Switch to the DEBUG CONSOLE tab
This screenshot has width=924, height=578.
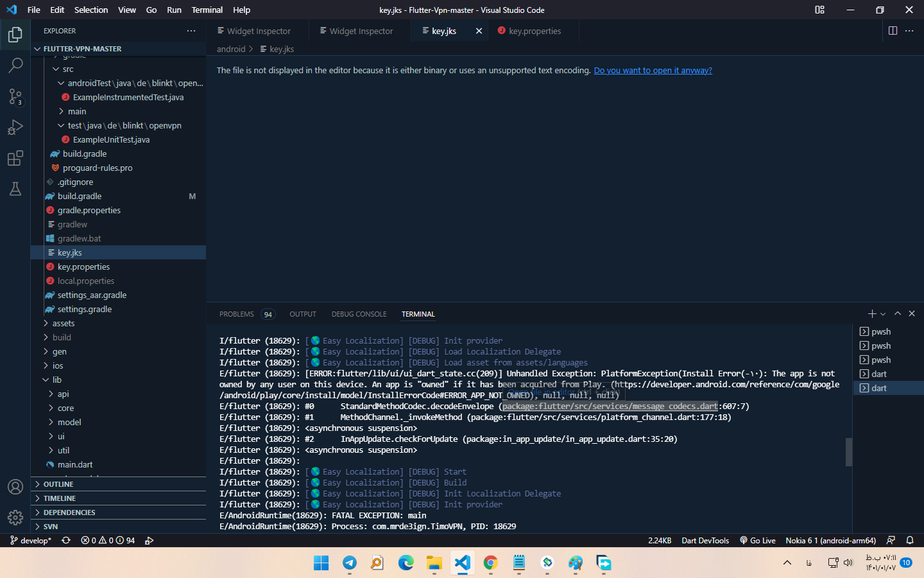click(359, 314)
